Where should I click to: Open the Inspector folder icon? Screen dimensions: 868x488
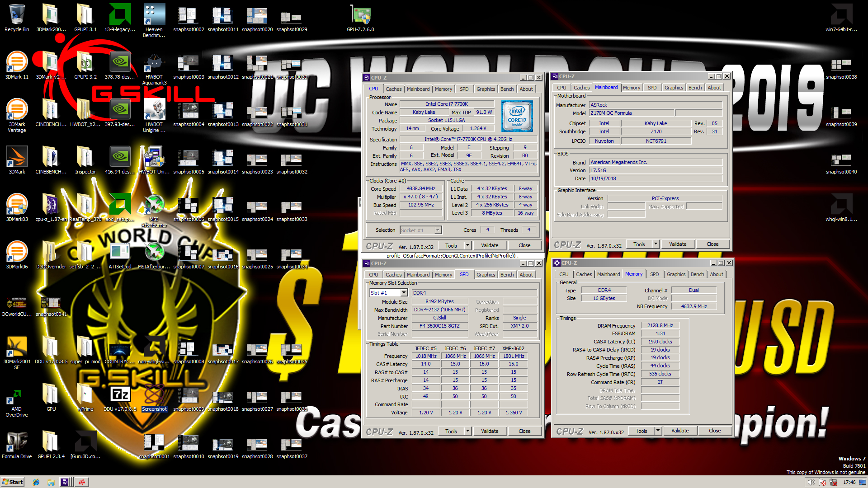85,161
